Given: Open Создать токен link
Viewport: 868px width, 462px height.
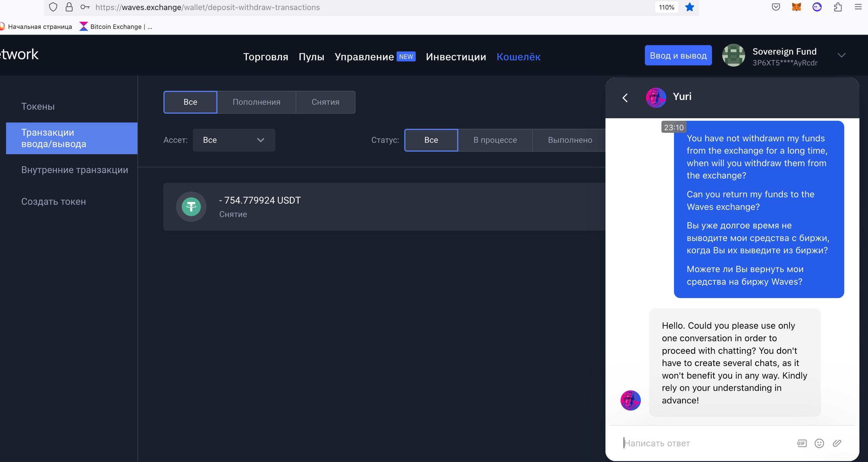Looking at the screenshot, I should click(54, 201).
